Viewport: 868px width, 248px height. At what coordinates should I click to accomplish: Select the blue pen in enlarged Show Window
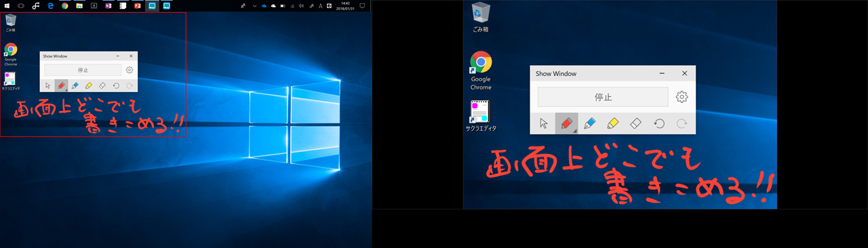click(x=589, y=123)
